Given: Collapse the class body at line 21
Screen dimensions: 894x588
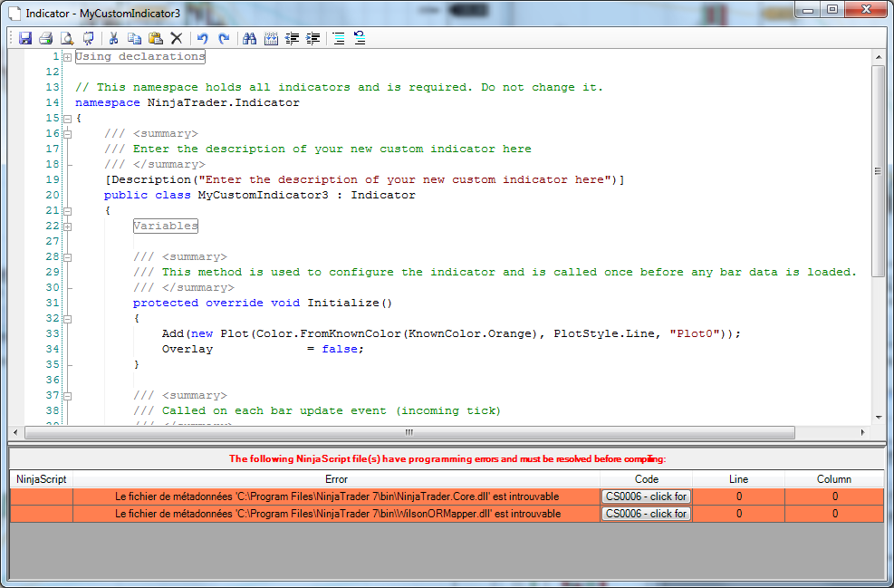Looking at the screenshot, I should tap(67, 211).
